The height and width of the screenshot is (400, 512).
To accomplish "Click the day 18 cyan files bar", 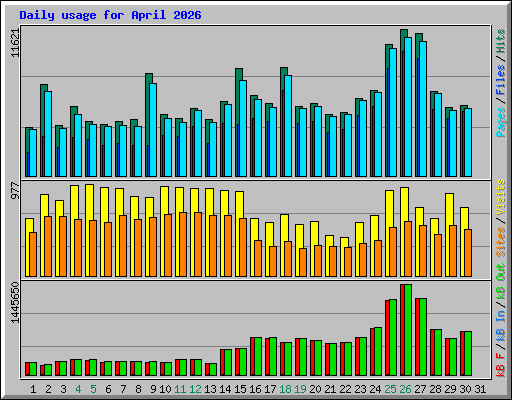I will pos(288,126).
